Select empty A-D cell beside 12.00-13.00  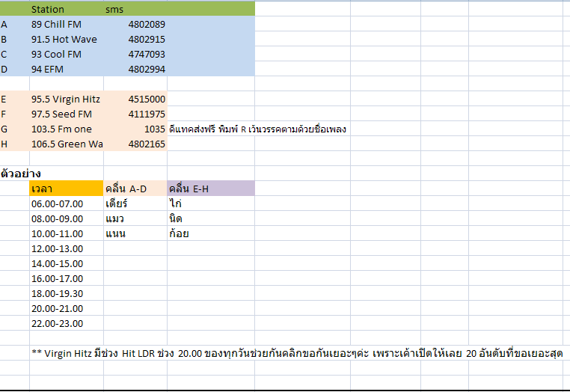135,248
